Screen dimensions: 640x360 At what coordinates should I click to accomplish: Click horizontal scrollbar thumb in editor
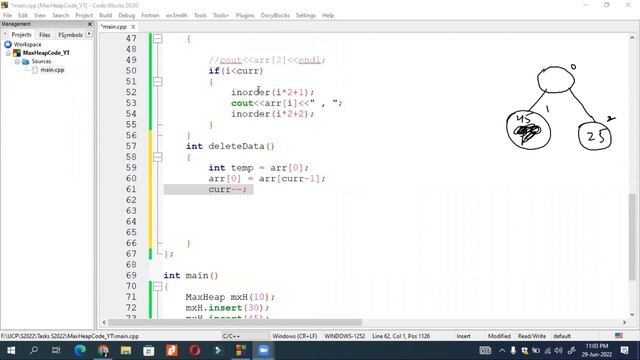click(x=235, y=322)
